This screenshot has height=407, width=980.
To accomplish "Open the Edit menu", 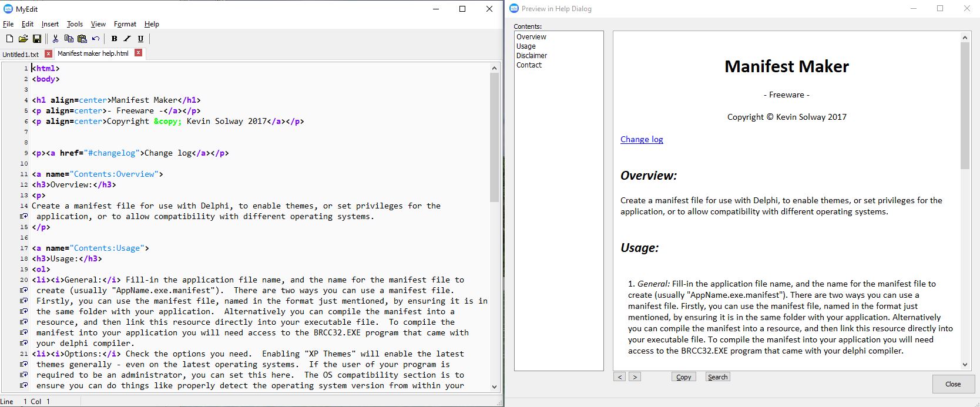I will pyautogui.click(x=28, y=24).
